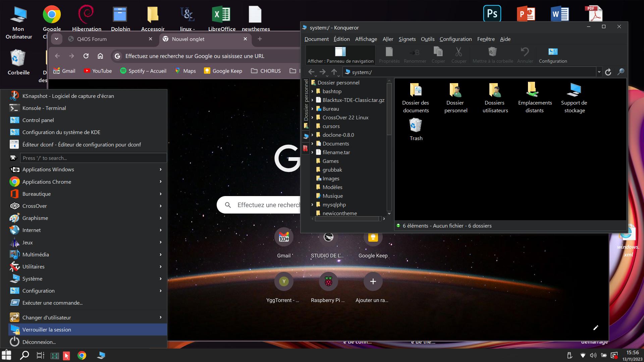Click the start menu search field

coord(93,158)
